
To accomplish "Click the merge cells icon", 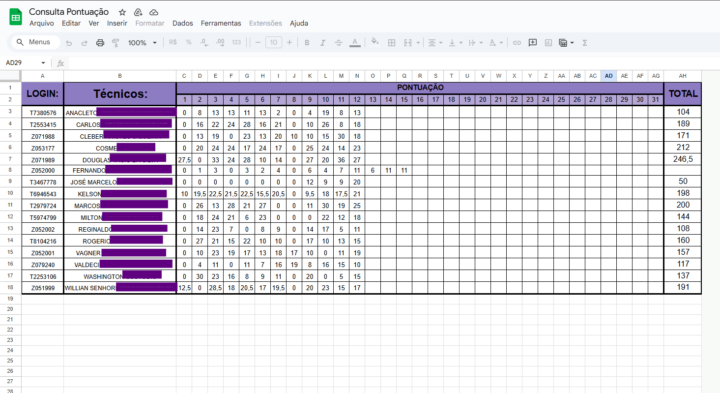I will [x=408, y=43].
